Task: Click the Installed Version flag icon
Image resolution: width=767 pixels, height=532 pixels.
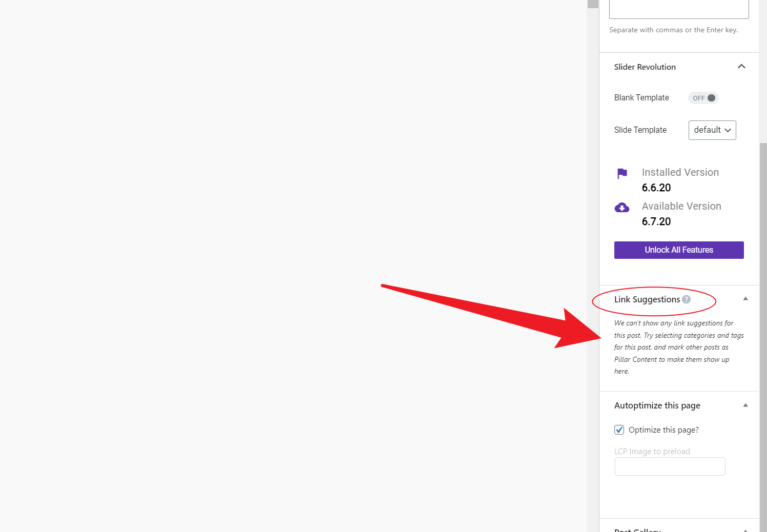Action: pyautogui.click(x=622, y=174)
